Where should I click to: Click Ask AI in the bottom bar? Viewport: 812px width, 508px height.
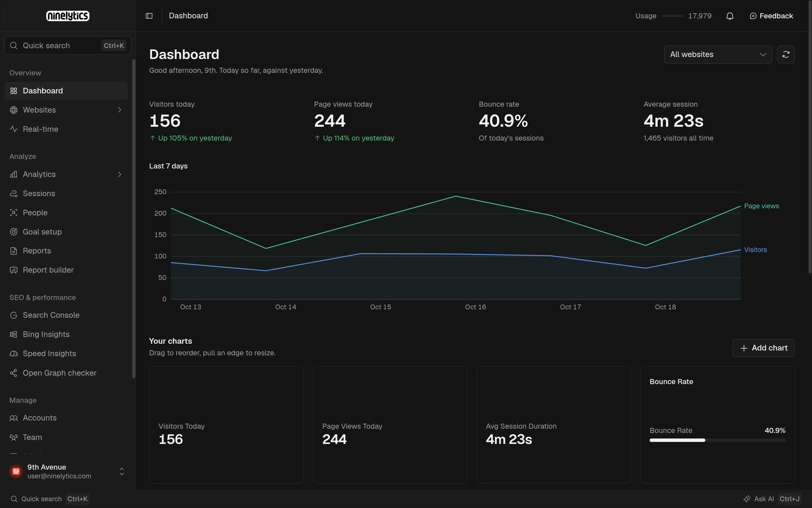(x=772, y=499)
